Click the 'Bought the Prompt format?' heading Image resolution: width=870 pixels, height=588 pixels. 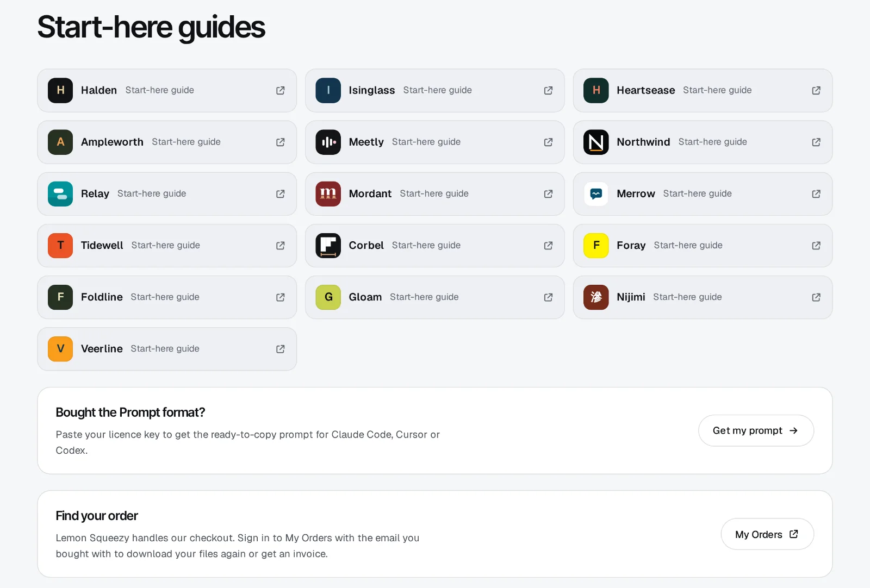point(130,412)
